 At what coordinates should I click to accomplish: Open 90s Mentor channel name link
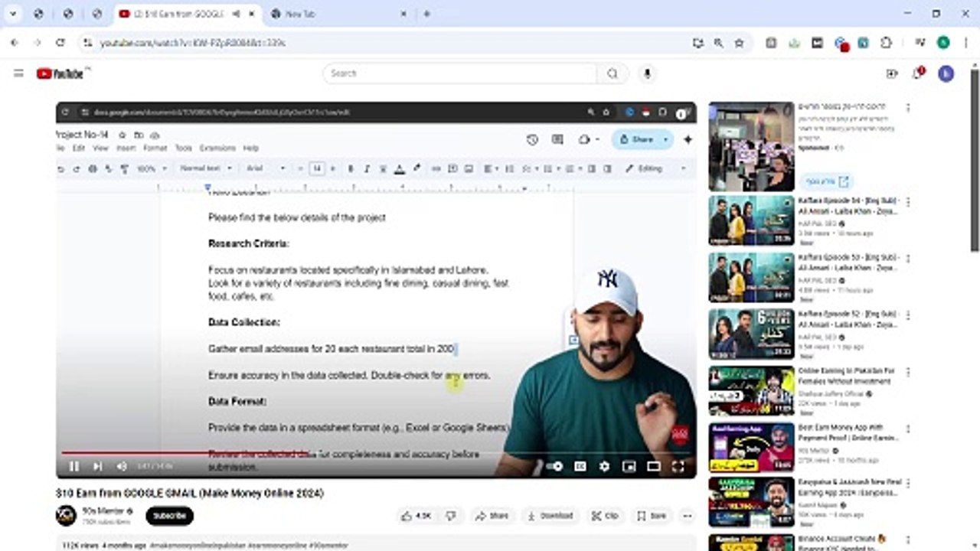pyautogui.click(x=103, y=510)
